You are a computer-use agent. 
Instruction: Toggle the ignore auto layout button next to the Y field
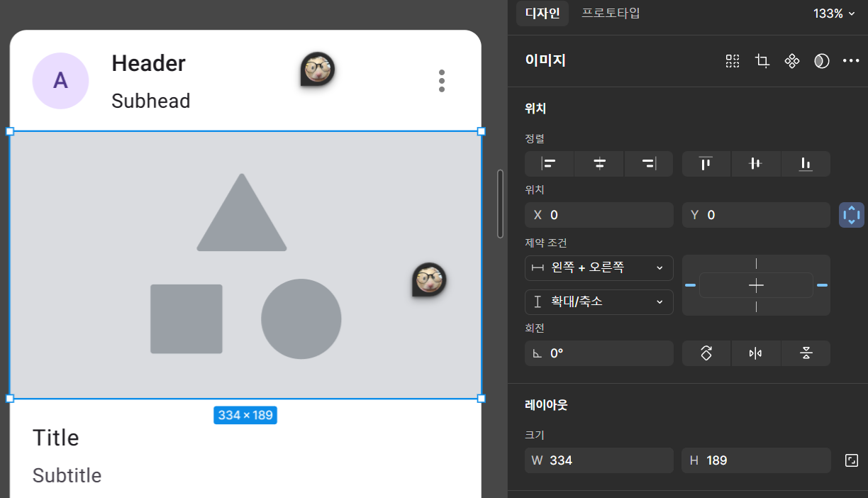pyautogui.click(x=852, y=215)
